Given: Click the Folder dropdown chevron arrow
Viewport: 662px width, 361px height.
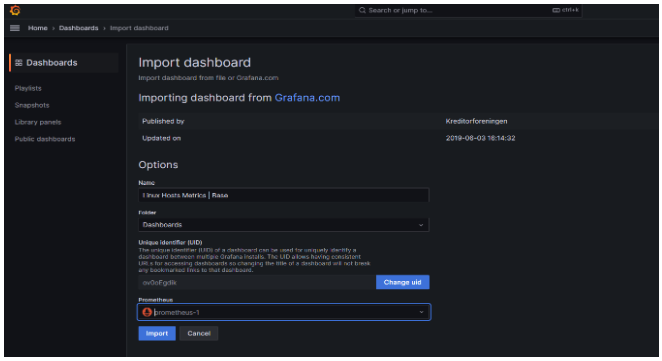Looking at the screenshot, I should (x=421, y=225).
